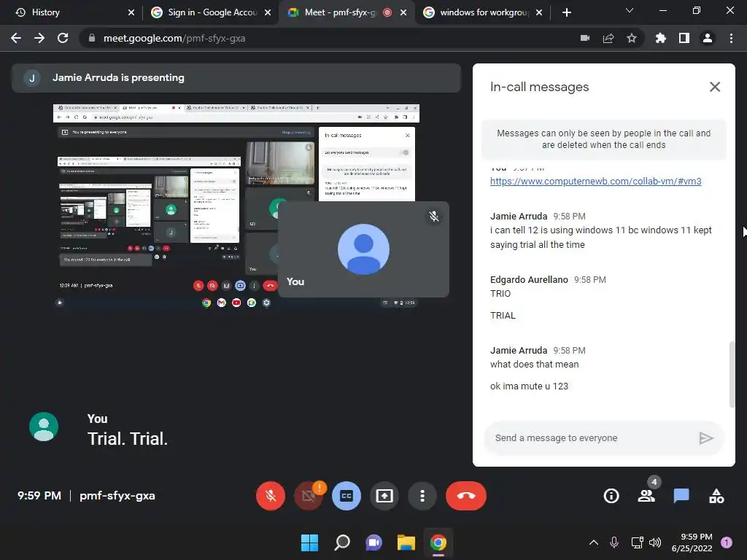Leave the call with the red hang-up button
Screen dimensions: 747x560
click(466, 496)
